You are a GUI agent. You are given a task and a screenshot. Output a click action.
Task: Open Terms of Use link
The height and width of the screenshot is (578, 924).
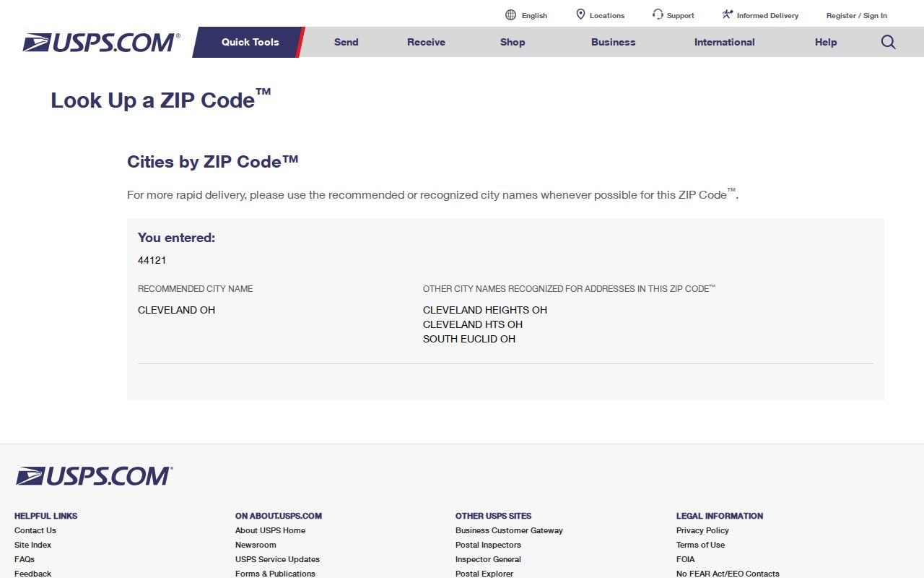click(x=700, y=545)
